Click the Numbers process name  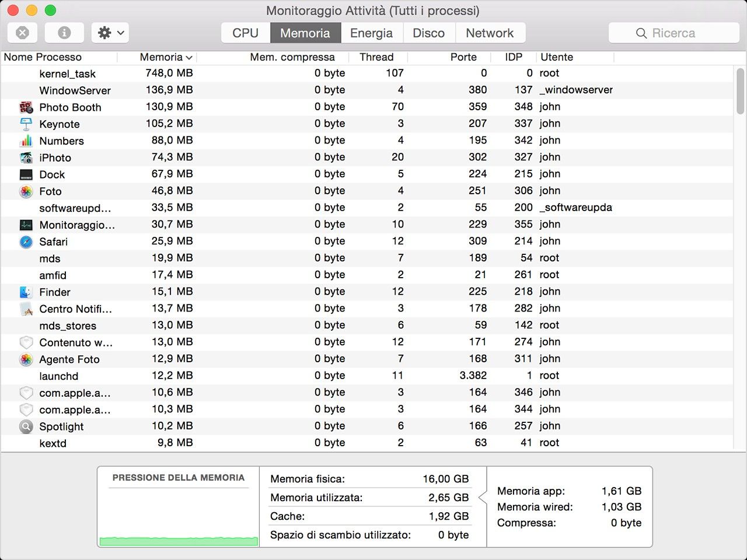coord(61,141)
